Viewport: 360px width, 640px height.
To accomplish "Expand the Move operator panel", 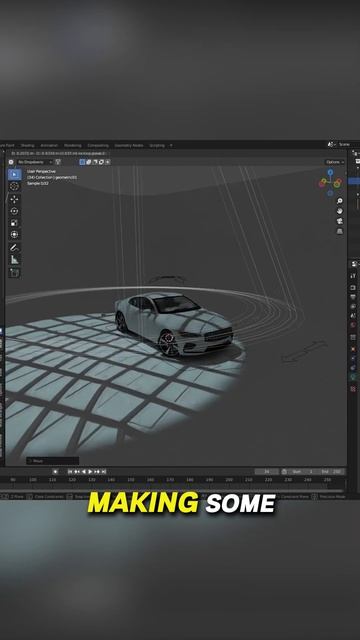I will click(x=53, y=461).
